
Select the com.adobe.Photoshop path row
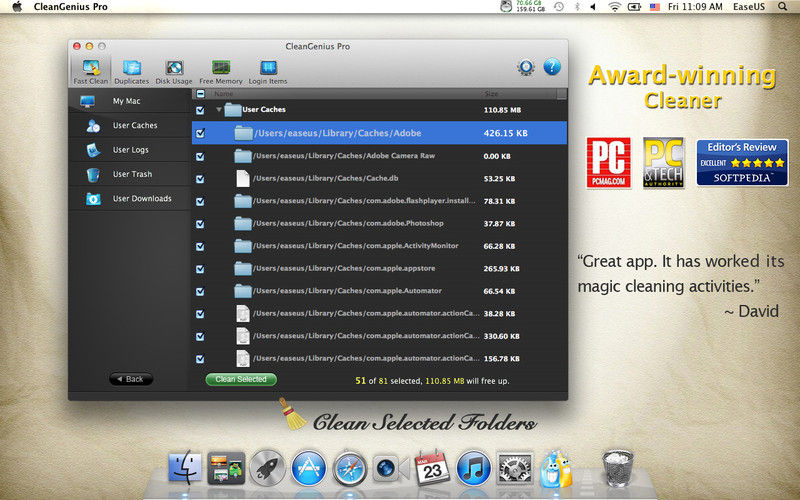(379, 223)
